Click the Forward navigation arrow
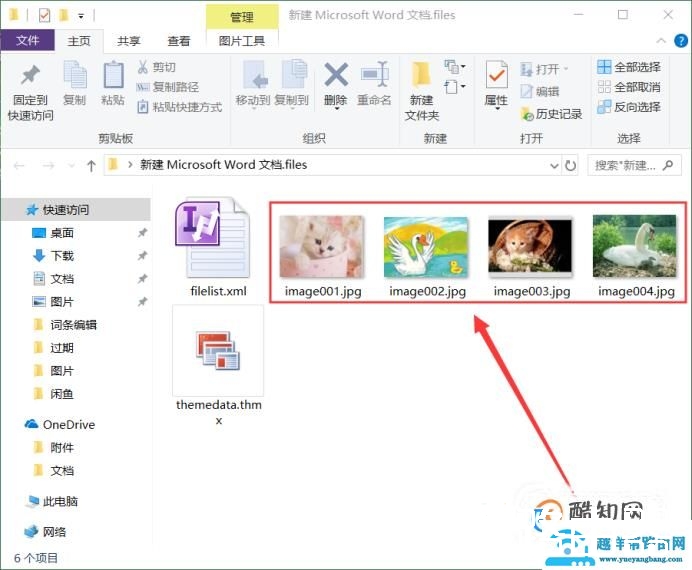The height and width of the screenshot is (570, 692). [x=48, y=166]
